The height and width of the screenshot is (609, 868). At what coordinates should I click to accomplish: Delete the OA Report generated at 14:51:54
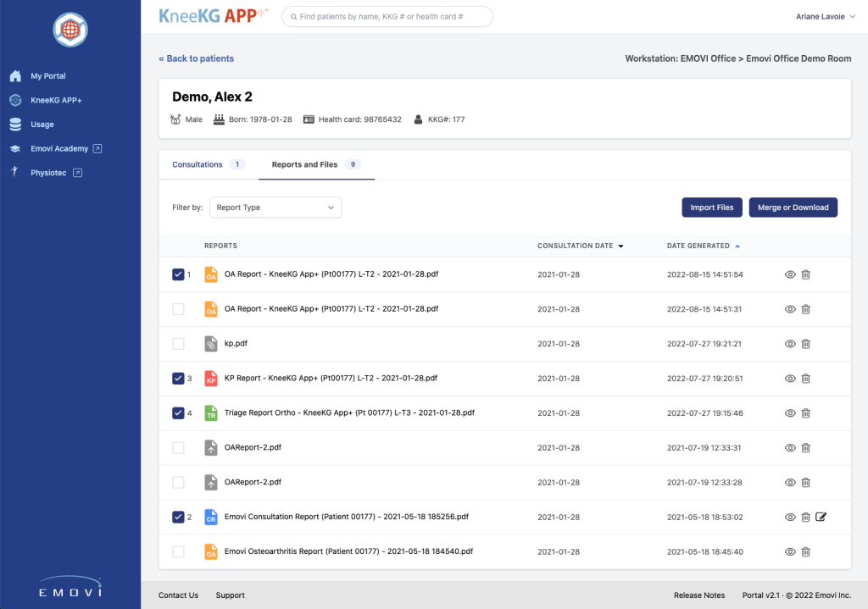[x=806, y=274]
